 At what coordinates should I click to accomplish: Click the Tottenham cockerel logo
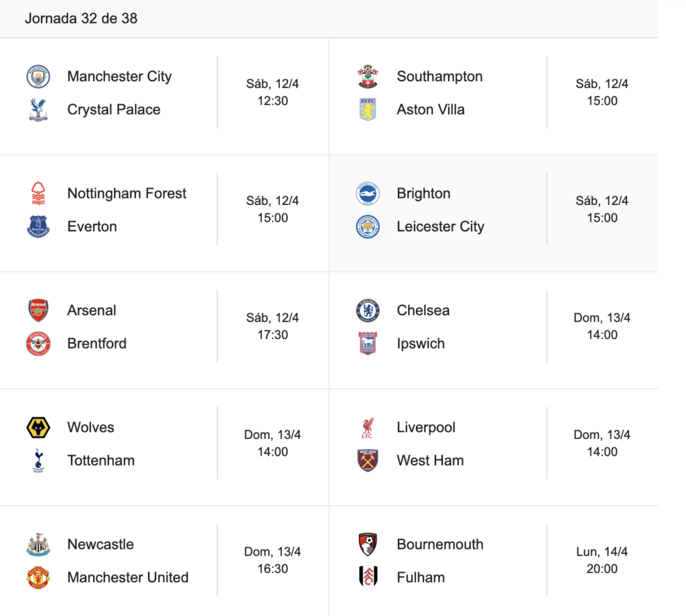38,460
